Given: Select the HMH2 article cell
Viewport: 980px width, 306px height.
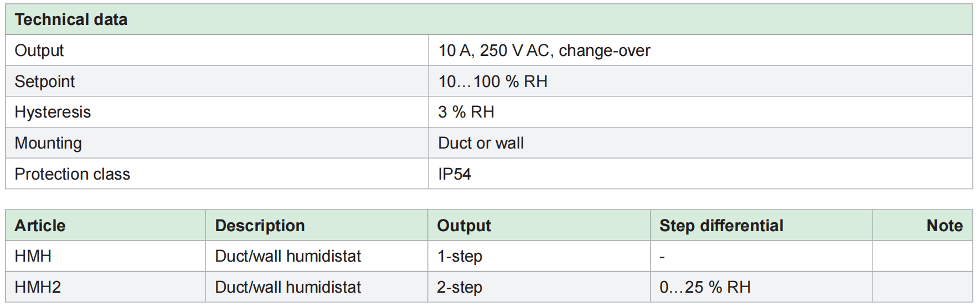Looking at the screenshot, I should (x=38, y=287).
